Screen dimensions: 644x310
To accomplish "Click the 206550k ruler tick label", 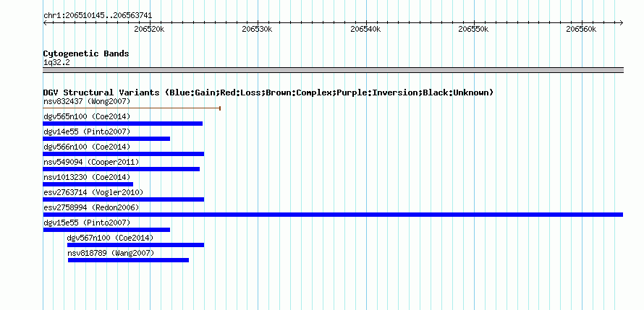I will point(473,29).
